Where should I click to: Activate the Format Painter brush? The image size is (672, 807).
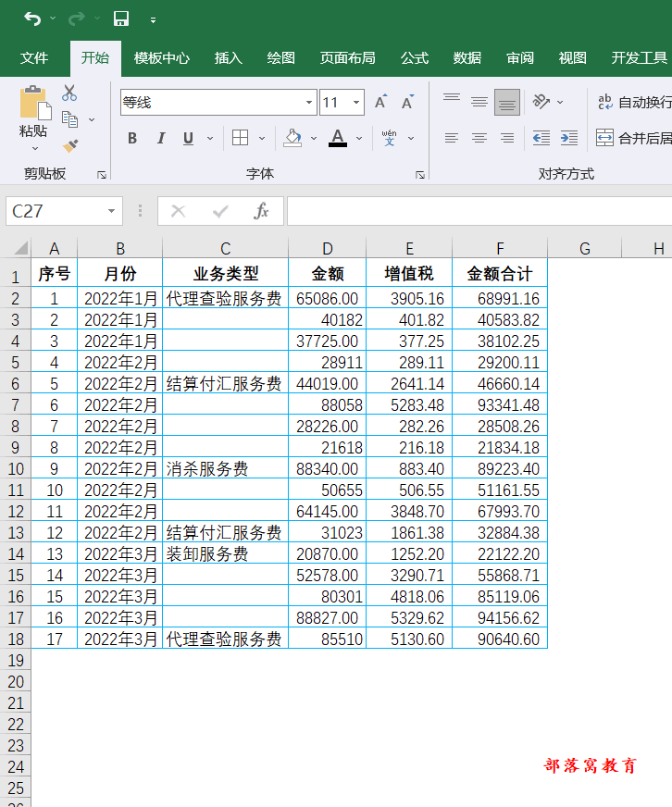pyautogui.click(x=70, y=146)
